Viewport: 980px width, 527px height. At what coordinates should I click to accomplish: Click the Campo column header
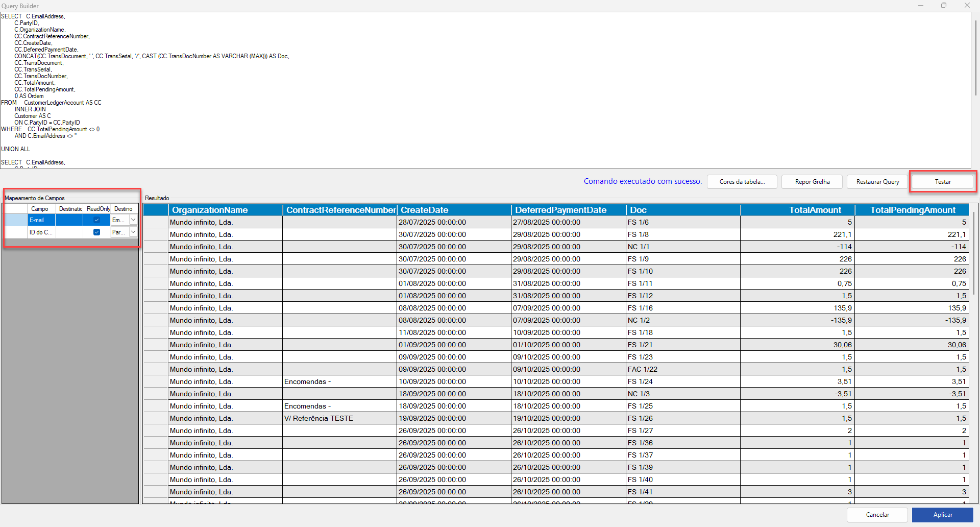pyautogui.click(x=41, y=209)
